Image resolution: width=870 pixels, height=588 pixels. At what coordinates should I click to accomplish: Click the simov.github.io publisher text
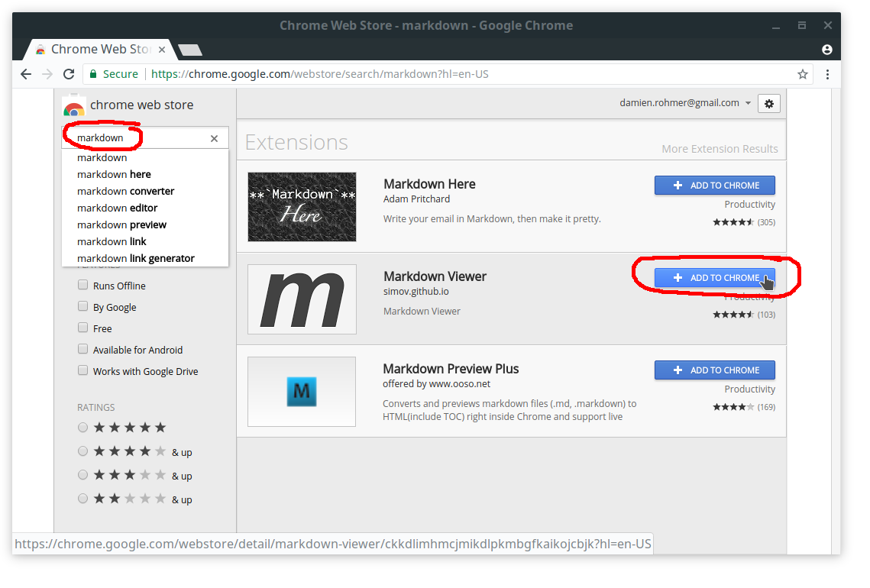click(x=416, y=292)
